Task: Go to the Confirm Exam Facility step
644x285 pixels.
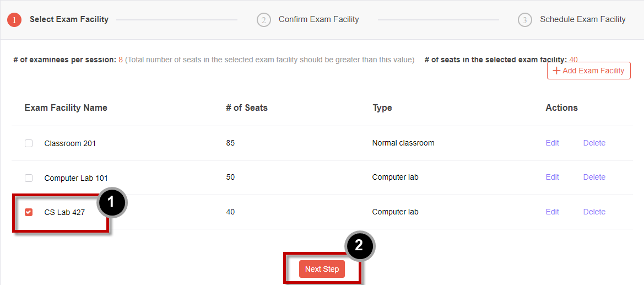Action: click(319, 19)
